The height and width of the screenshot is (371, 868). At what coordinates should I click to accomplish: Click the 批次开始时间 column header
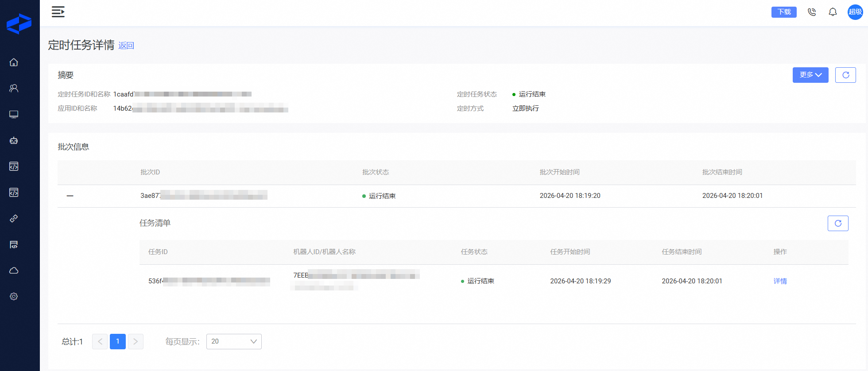click(560, 172)
